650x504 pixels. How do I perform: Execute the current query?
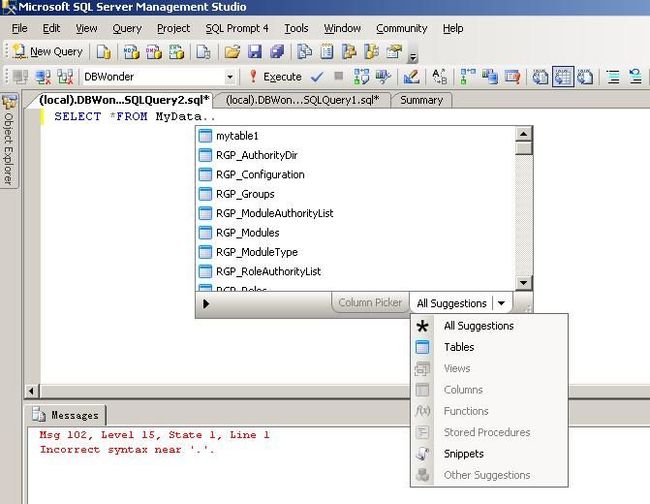(275, 77)
